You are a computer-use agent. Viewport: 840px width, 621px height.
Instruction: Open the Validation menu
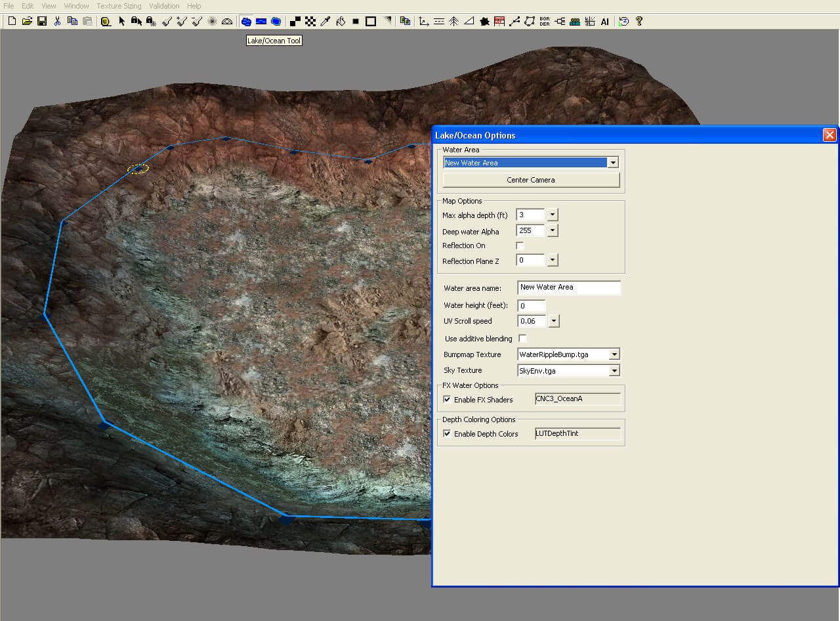click(164, 6)
